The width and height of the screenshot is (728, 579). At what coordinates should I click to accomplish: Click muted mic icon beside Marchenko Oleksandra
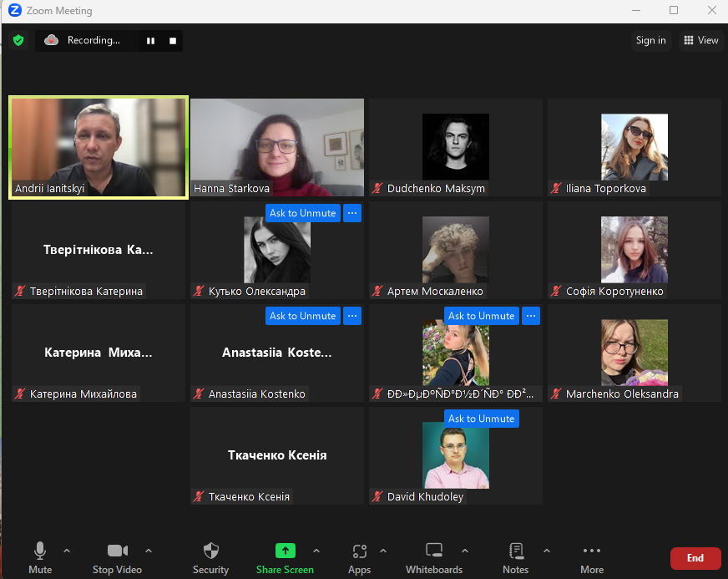click(556, 394)
